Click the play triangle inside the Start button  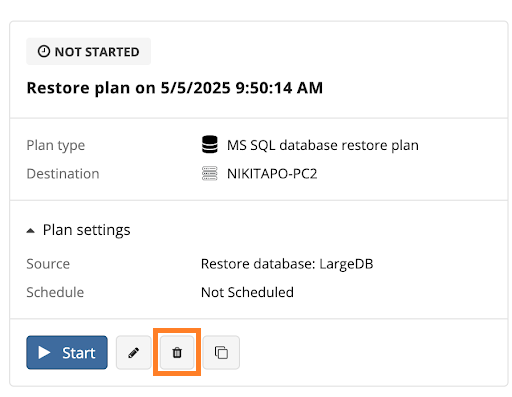click(44, 352)
